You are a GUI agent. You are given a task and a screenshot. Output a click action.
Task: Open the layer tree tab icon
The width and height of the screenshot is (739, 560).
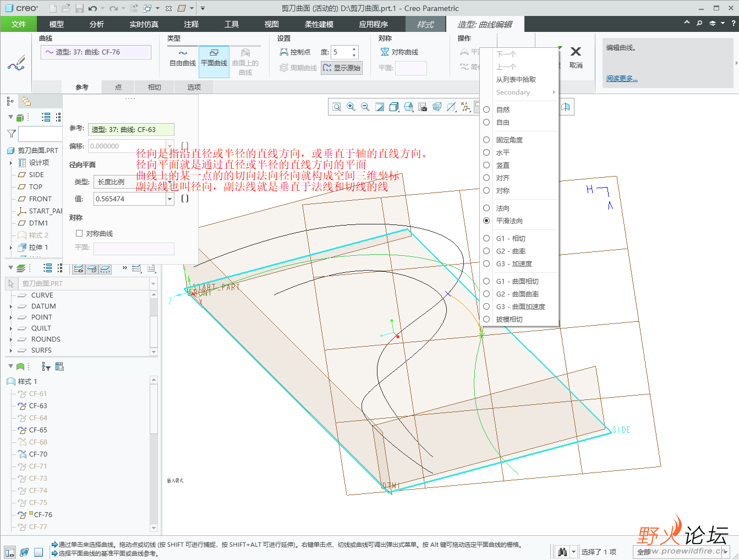pyautogui.click(x=26, y=101)
